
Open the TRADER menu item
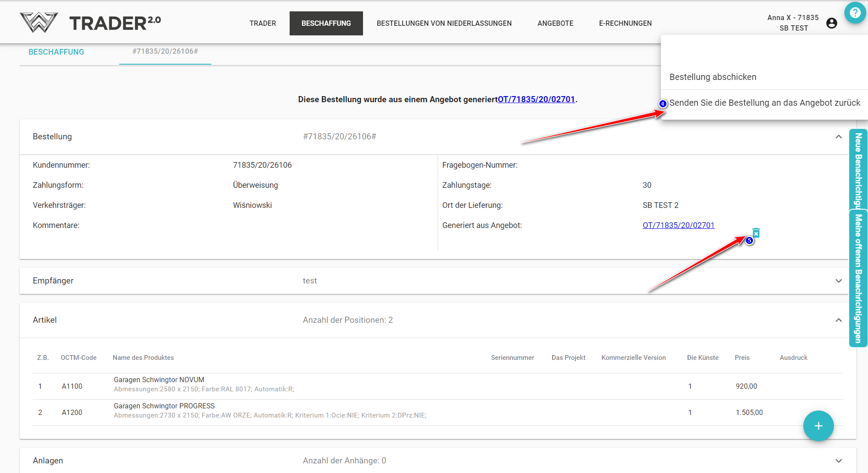click(263, 23)
